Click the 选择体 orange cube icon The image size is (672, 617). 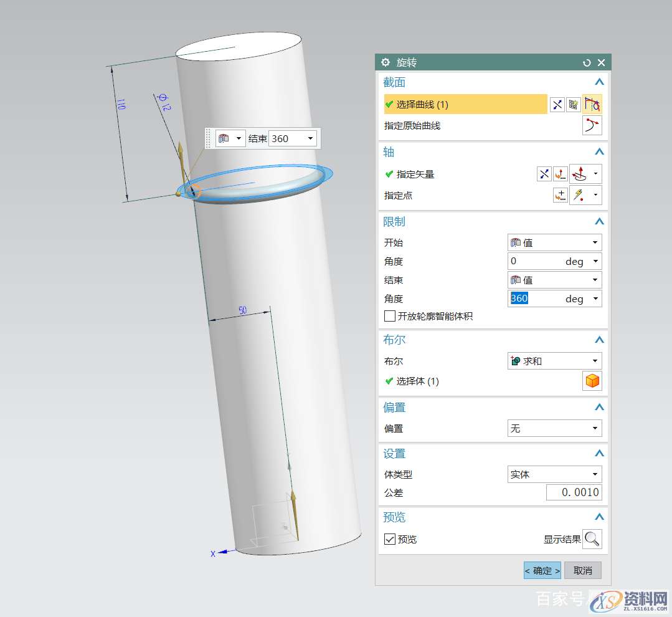pos(592,381)
